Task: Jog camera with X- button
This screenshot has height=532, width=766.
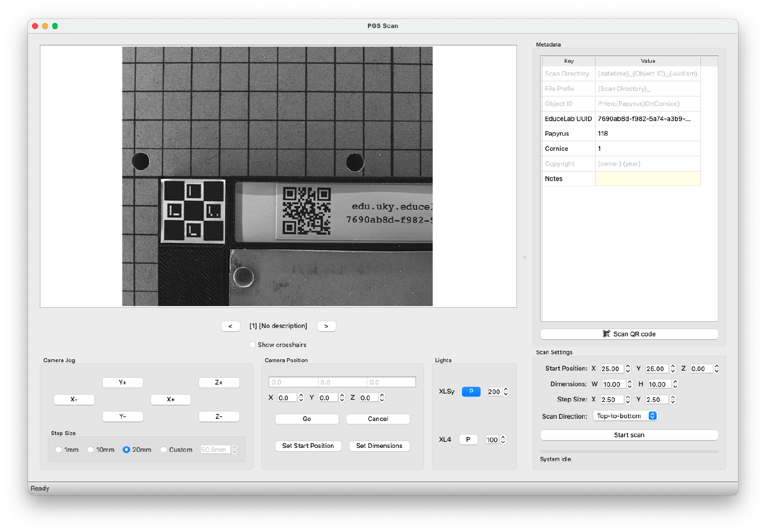Action: click(x=74, y=400)
